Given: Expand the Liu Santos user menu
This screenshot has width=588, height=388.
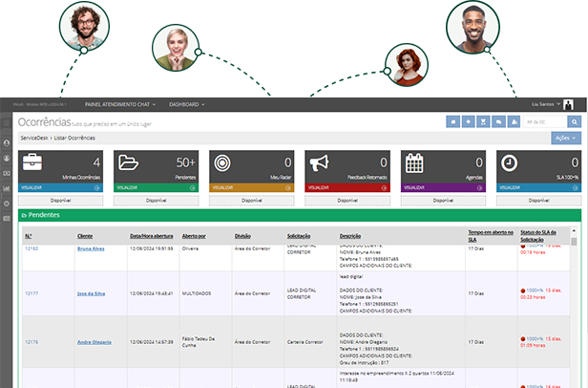Looking at the screenshot, I should coord(548,103).
